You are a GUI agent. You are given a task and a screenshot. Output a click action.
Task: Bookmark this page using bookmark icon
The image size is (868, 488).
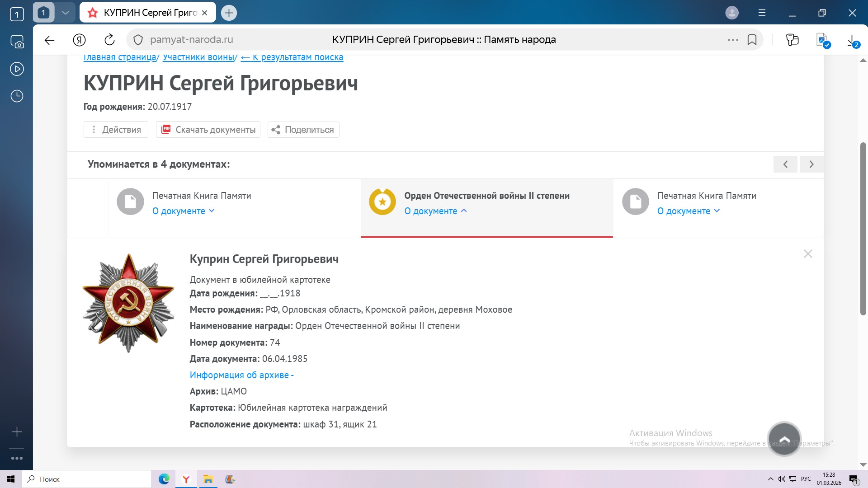tap(752, 40)
